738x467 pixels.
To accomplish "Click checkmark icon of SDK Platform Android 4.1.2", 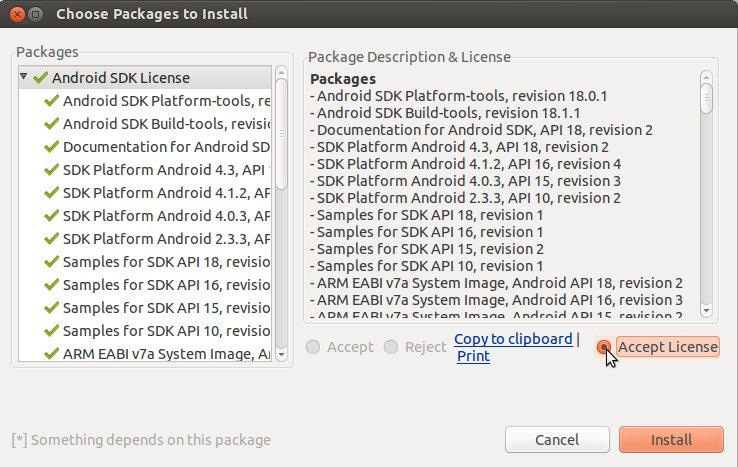I will tap(51, 193).
